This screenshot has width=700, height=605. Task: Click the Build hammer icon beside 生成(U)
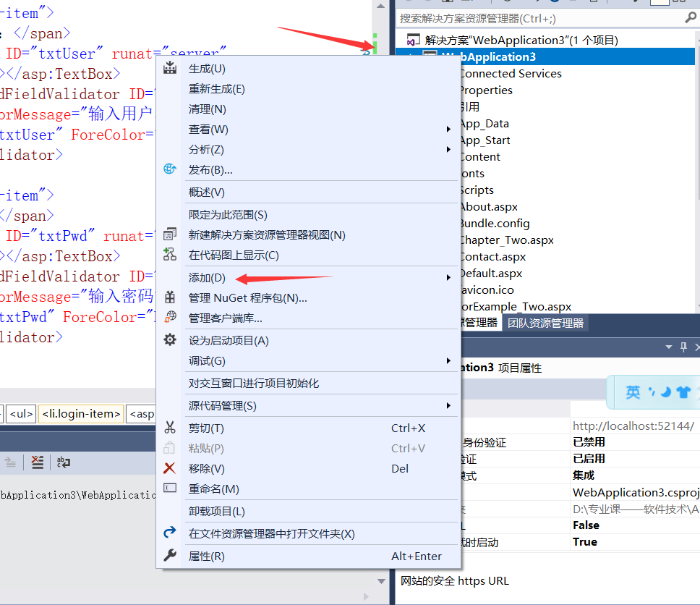tap(170, 67)
